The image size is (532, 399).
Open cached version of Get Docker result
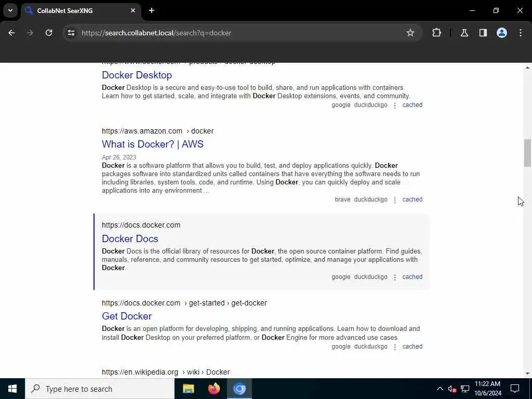(x=412, y=347)
